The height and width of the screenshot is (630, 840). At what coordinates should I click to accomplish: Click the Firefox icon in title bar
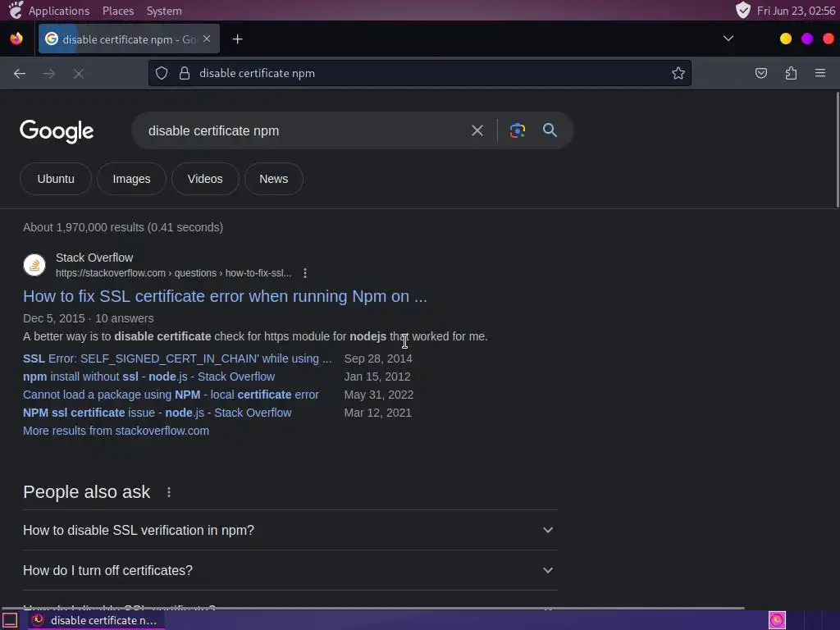pos(16,39)
